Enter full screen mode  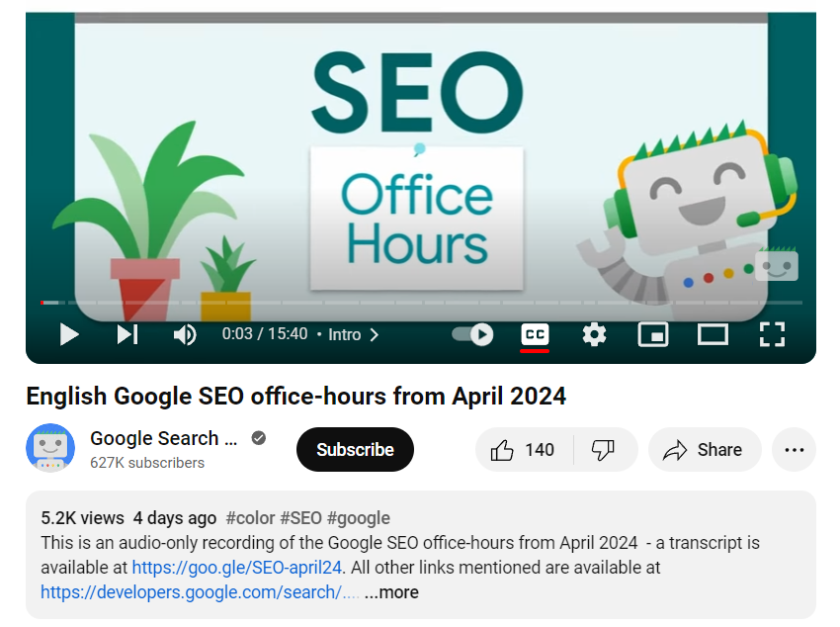tap(772, 335)
